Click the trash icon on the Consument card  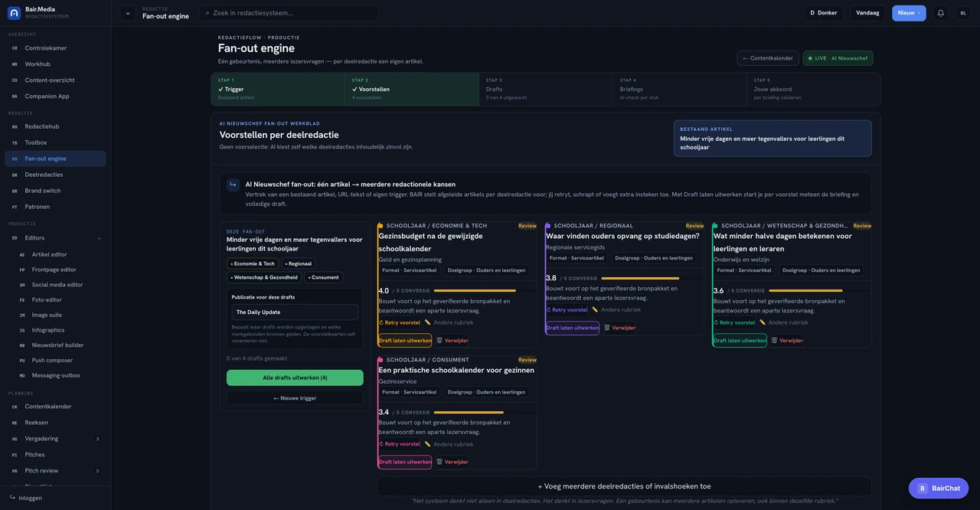pyautogui.click(x=439, y=462)
